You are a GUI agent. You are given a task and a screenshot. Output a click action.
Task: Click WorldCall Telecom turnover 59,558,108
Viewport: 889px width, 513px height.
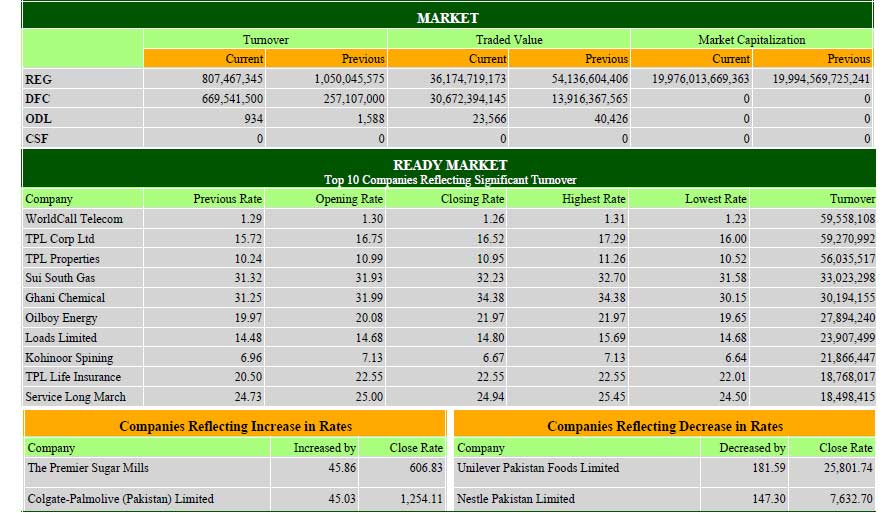847,219
